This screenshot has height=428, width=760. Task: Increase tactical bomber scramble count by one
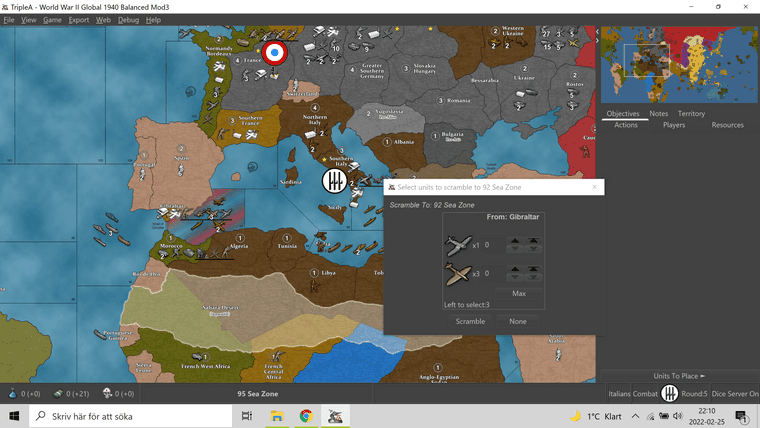[516, 269]
